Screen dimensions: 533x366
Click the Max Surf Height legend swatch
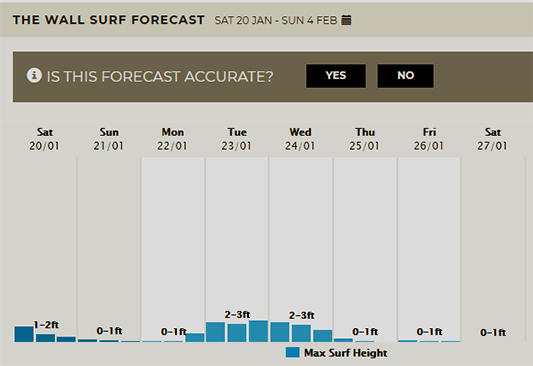coord(292,352)
